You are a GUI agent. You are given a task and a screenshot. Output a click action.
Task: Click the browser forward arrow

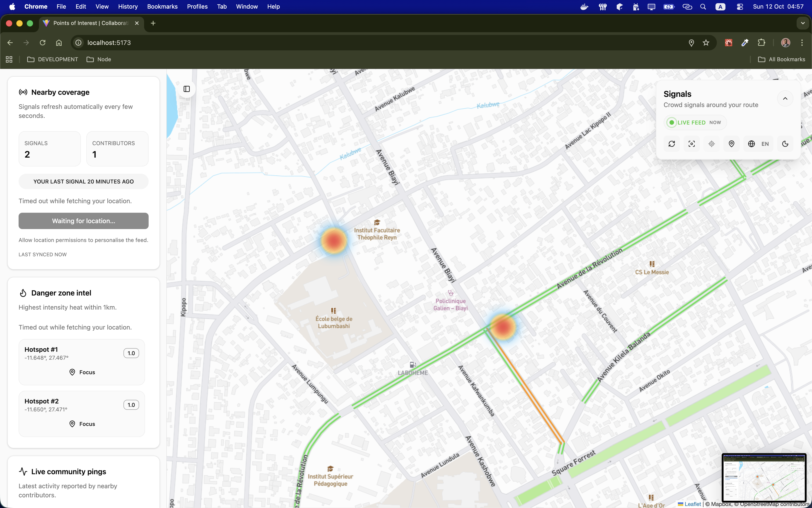coord(26,43)
